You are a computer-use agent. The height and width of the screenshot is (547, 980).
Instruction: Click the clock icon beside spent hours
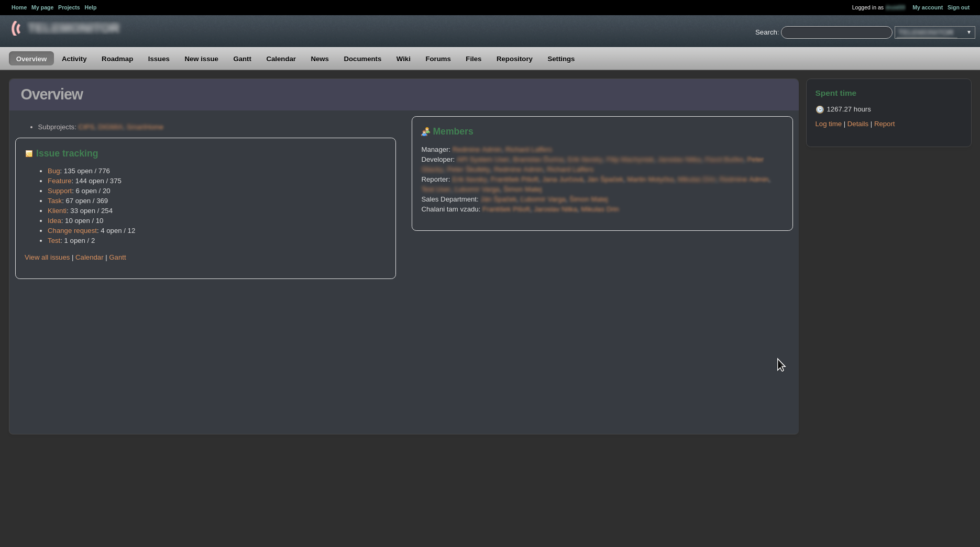[x=820, y=109]
